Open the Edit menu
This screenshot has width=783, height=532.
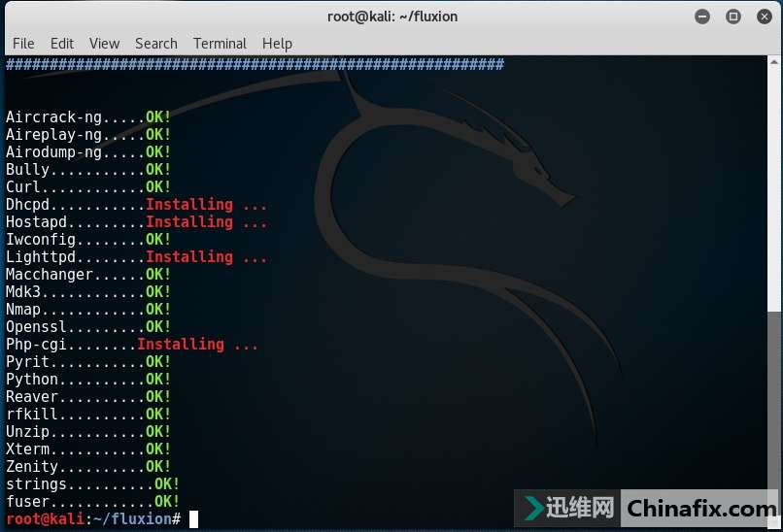click(62, 44)
